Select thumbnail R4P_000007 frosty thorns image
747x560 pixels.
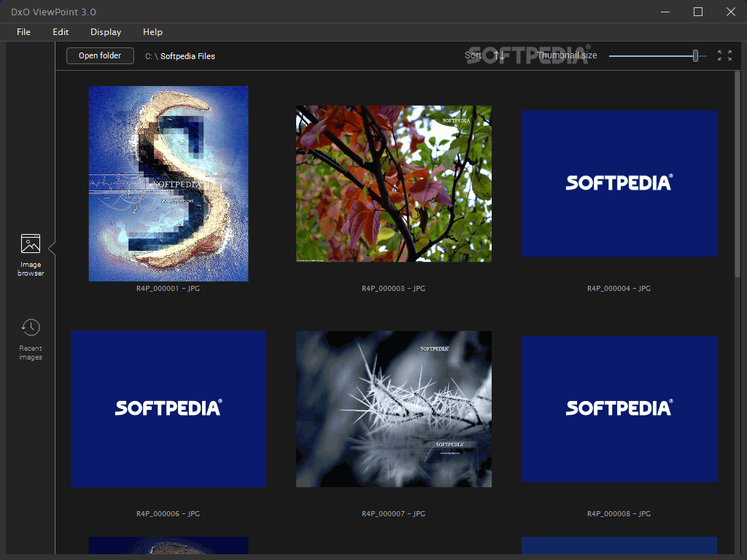pyautogui.click(x=393, y=408)
